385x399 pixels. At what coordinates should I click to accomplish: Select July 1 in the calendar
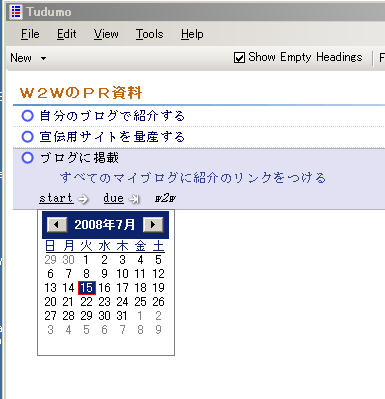(86, 260)
